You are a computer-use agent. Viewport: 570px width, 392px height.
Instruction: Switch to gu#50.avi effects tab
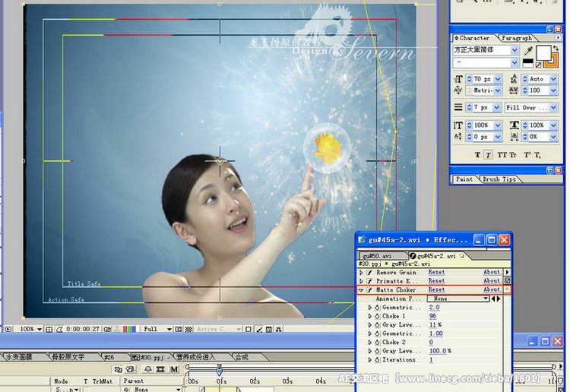(x=377, y=256)
